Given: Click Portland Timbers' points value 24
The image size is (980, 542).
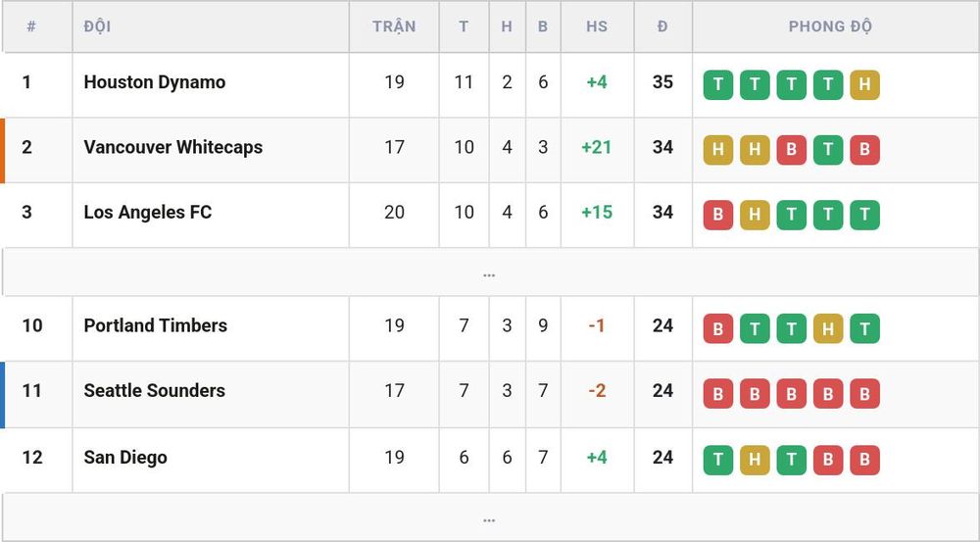Looking at the screenshot, I should [x=662, y=325].
